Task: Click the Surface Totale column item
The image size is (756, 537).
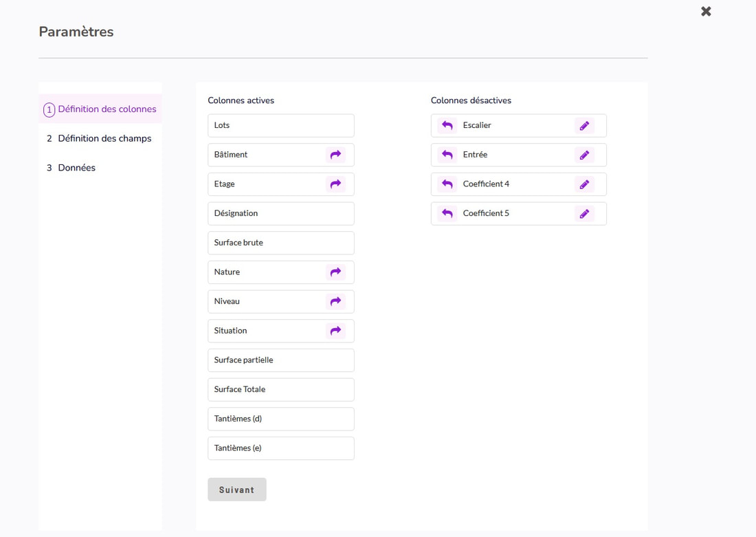Action: click(280, 389)
